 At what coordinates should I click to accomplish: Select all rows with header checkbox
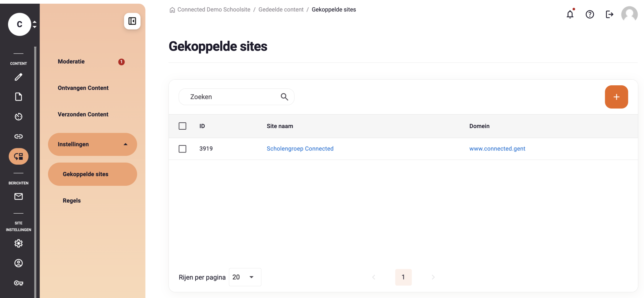pyautogui.click(x=182, y=126)
